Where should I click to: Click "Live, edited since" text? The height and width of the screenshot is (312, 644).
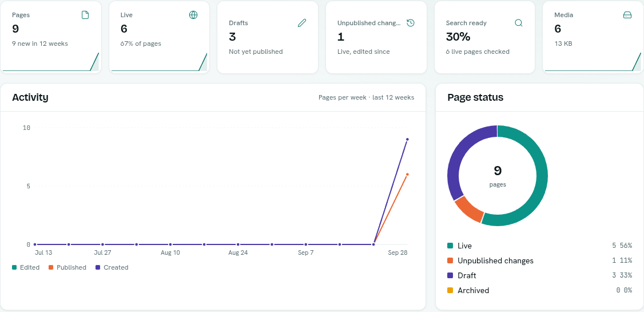tap(364, 52)
